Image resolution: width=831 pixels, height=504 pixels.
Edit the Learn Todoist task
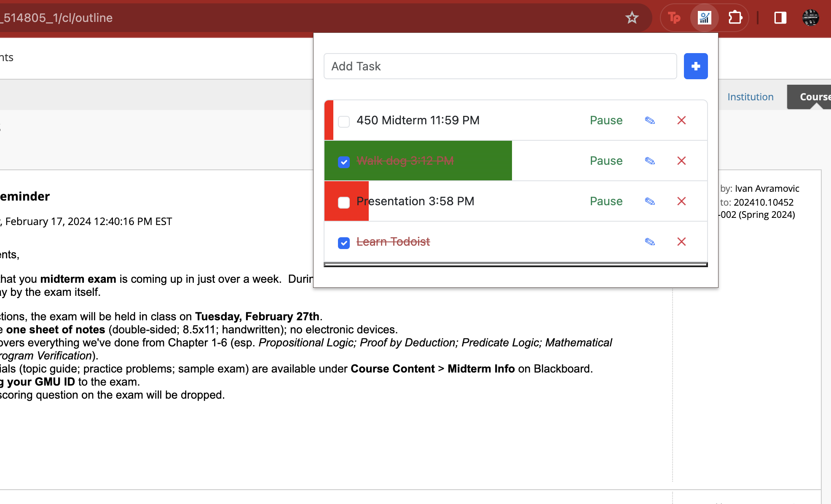point(650,242)
